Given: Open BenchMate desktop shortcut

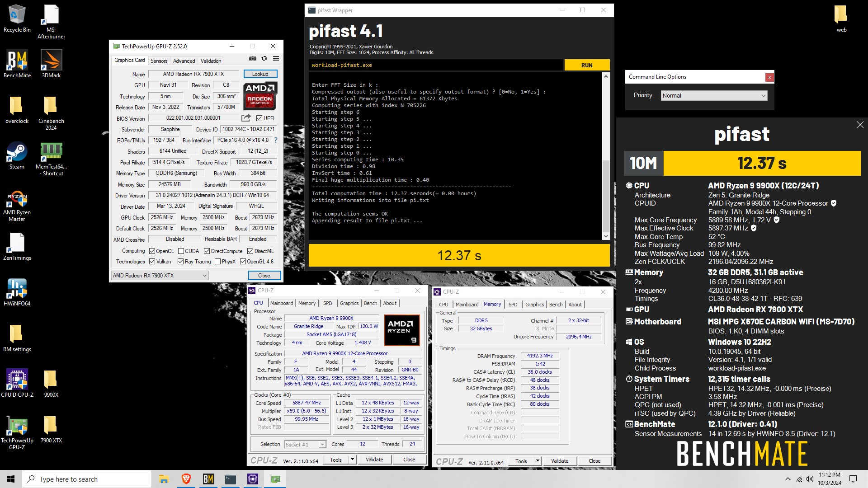Looking at the screenshot, I should click(x=17, y=64).
